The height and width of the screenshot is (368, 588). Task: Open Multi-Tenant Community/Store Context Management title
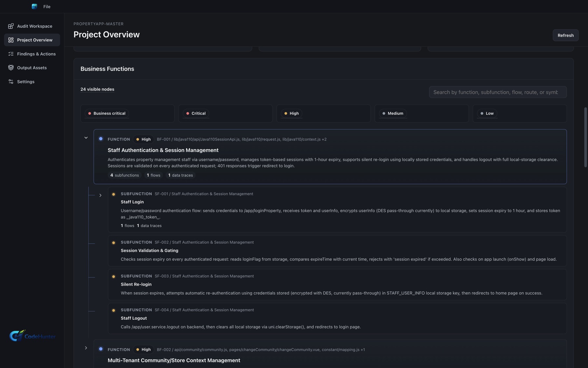point(174,361)
